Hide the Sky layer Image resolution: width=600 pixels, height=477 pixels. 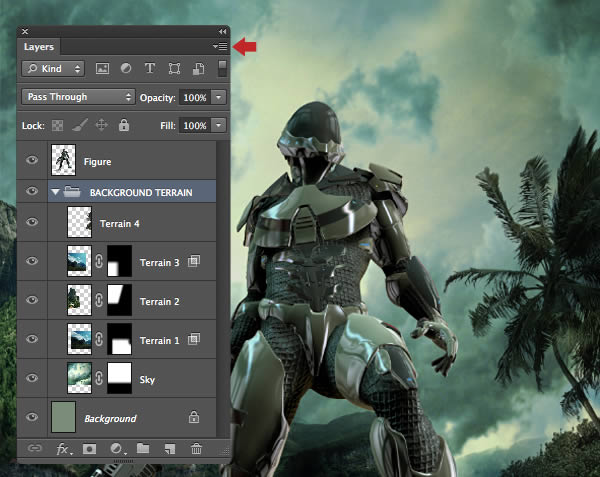[x=32, y=378]
